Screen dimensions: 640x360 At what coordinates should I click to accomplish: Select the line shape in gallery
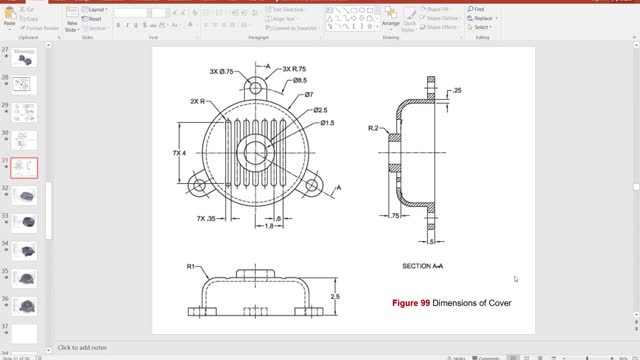tap(338, 10)
